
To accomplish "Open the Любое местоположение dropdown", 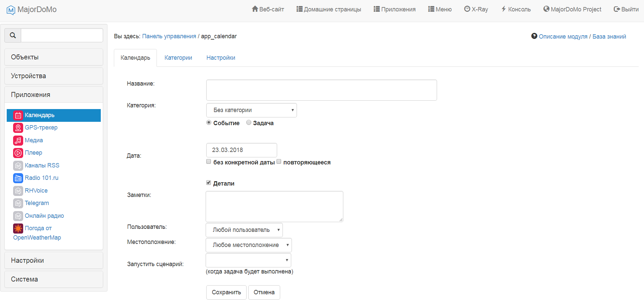I will coord(249,245).
